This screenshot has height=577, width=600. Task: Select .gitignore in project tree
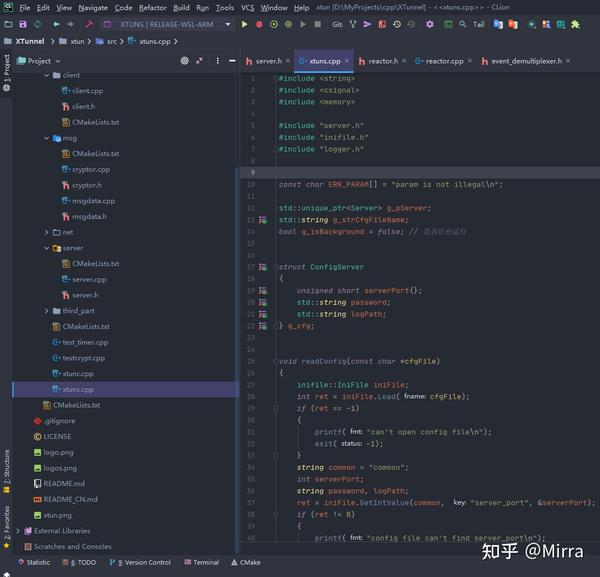click(x=59, y=421)
